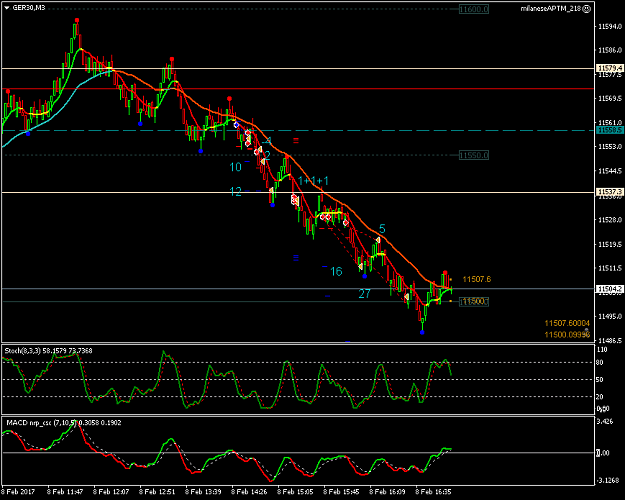Click the 11486.5 price scale value

coord(610,341)
